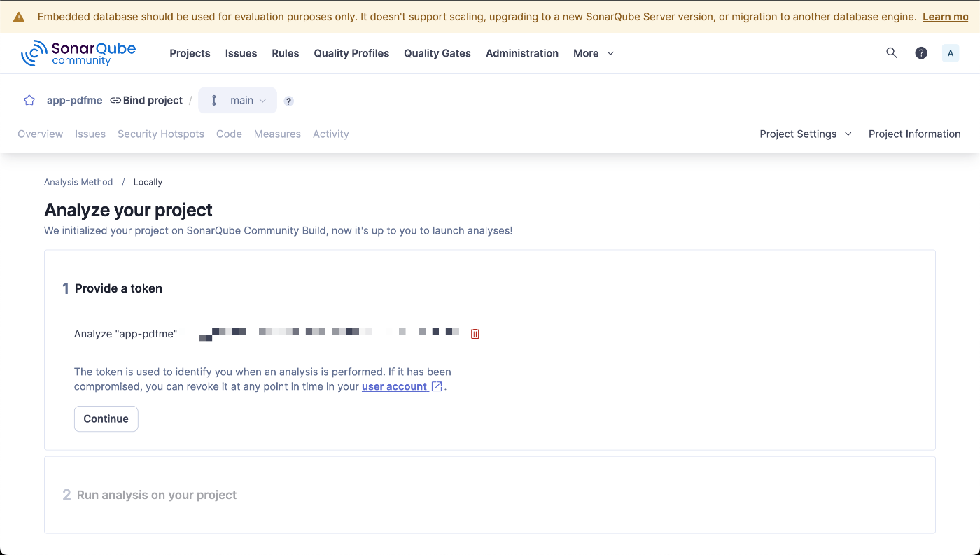Click the blurred token value
The image size is (980, 555).
tap(329, 333)
